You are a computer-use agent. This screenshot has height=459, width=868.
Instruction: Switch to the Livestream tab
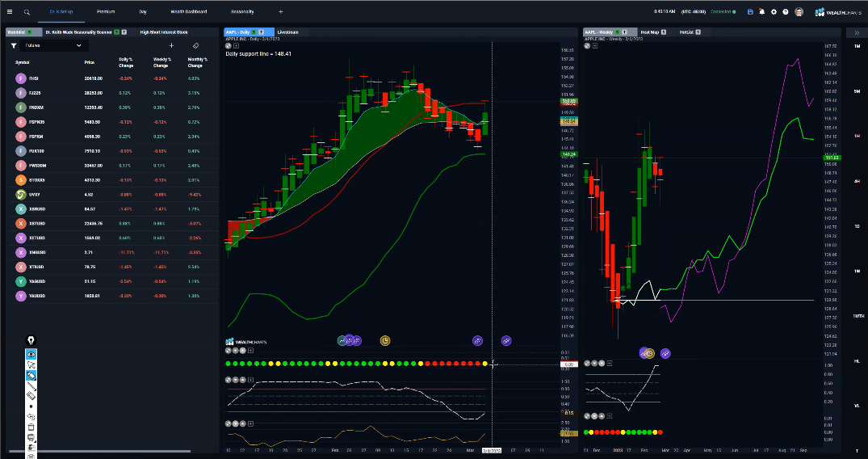point(288,32)
